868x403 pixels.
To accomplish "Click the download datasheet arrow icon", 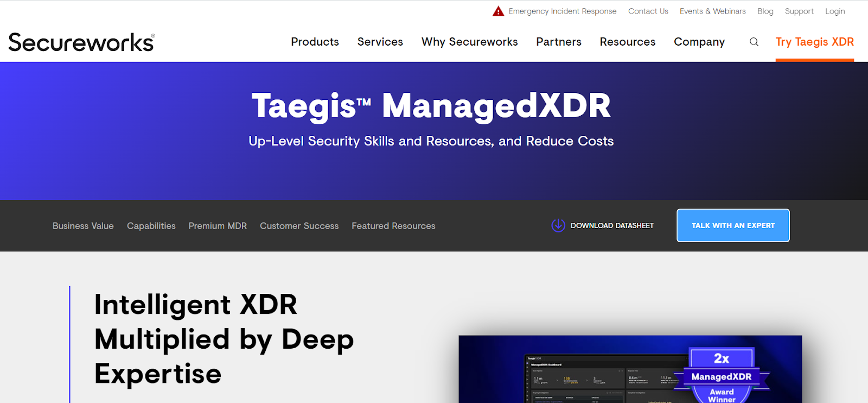I will [558, 225].
